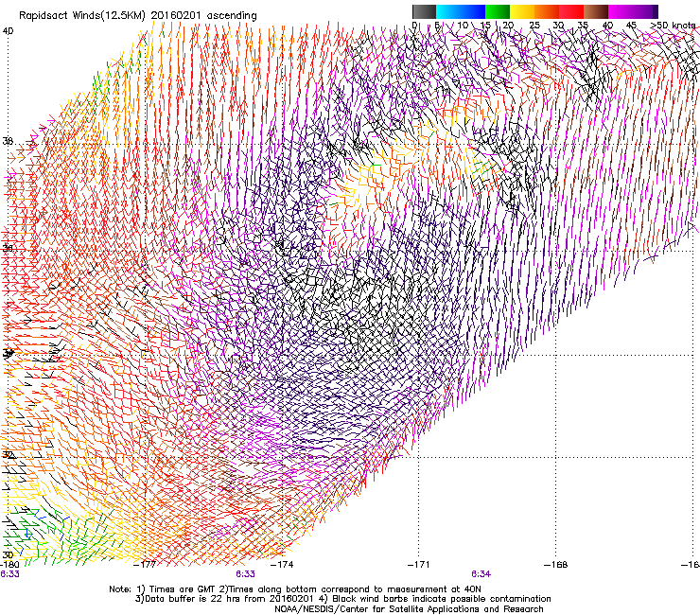Click the note line beginning 'Note: 1) Times are GMT'
The height and width of the screenshot is (615, 700).
[295, 589]
